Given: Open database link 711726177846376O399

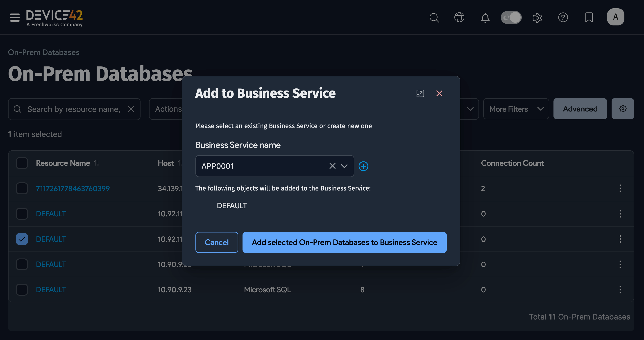Looking at the screenshot, I should (73, 188).
